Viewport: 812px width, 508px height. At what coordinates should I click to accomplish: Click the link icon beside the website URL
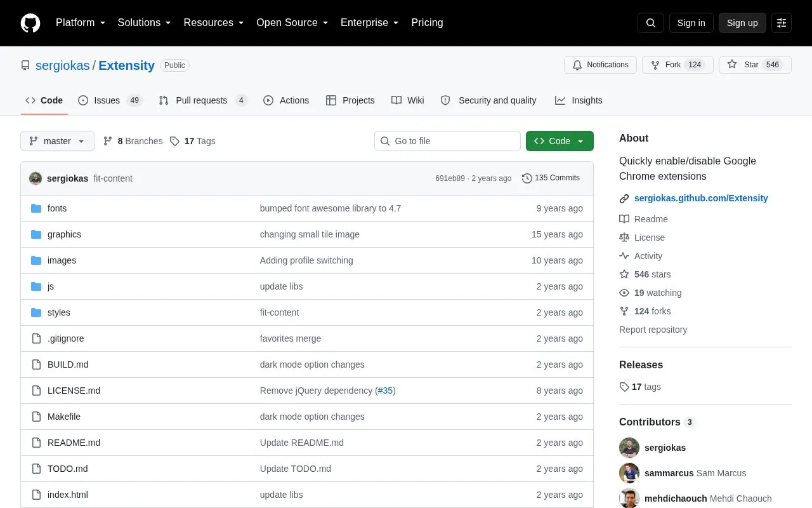(x=624, y=199)
